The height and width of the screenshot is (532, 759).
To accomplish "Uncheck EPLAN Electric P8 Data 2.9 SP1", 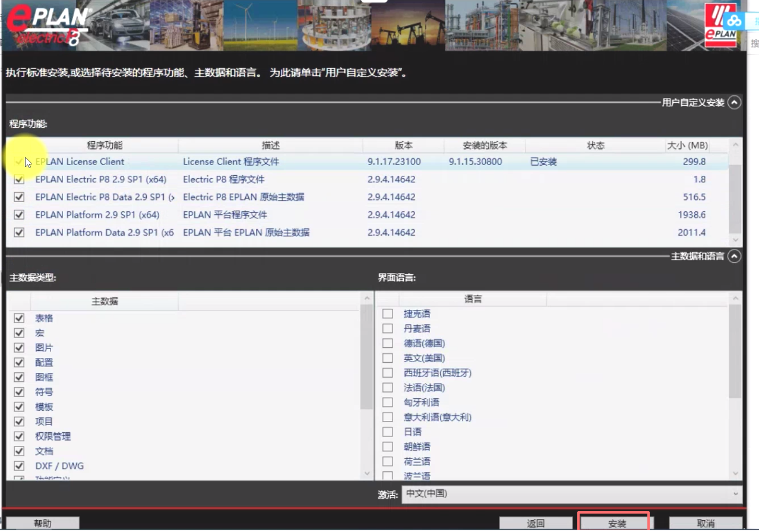I will point(19,197).
